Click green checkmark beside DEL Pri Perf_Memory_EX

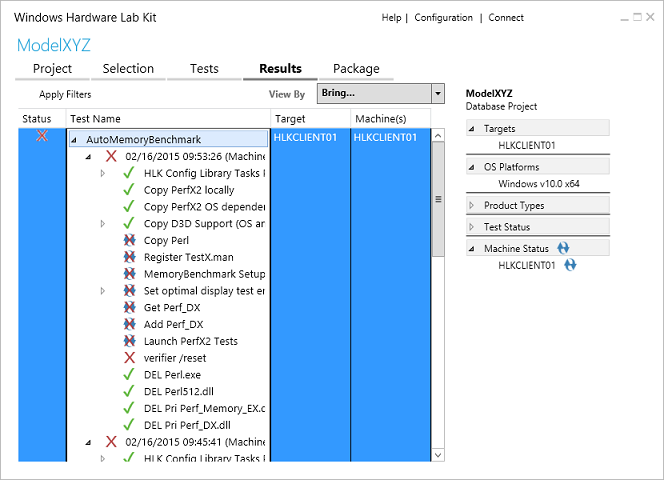point(129,408)
